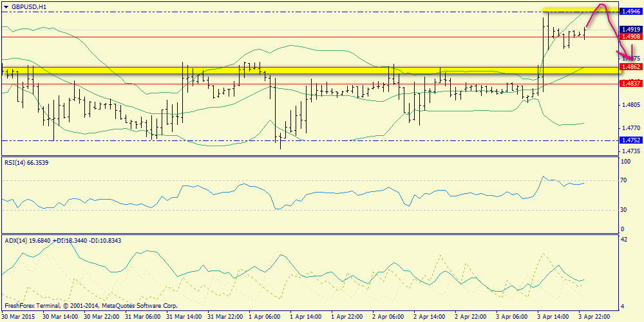Screen dimensions: 644x322
Task: Click the 1.4862 red price label
Action: tap(630, 66)
